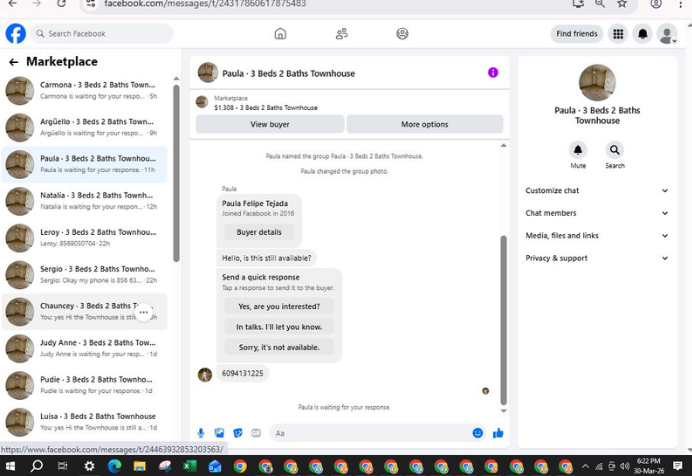
Task: Open the account profile avatar menu
Action: tap(667, 34)
